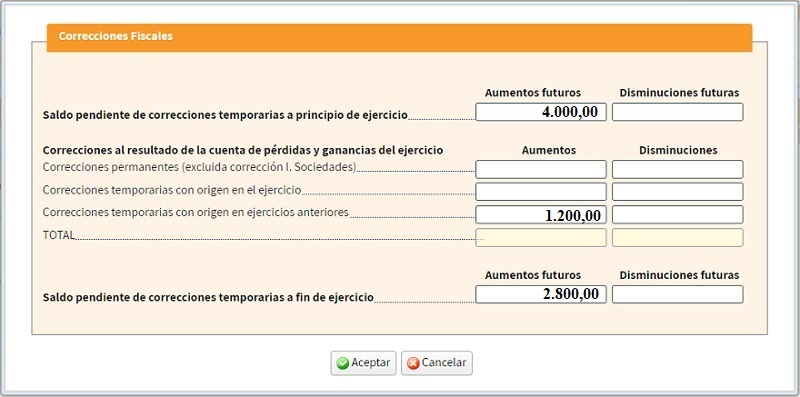The height and width of the screenshot is (397, 800).
Task: Focus Disminuciones futuras field at fin de ejercicio
Action: point(678,294)
